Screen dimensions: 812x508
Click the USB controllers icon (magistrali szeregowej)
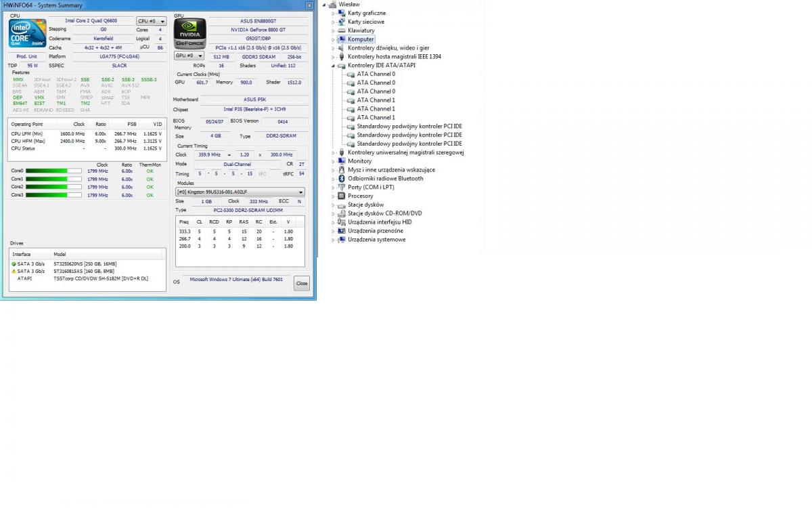[x=342, y=152]
